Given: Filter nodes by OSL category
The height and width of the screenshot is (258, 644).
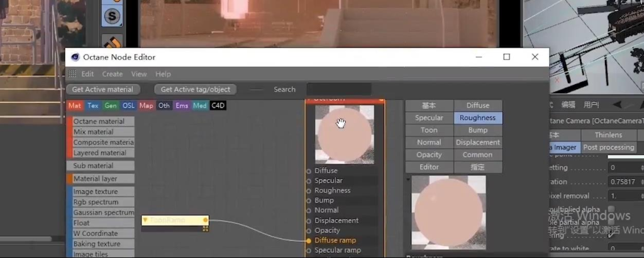Looking at the screenshot, I should point(128,105).
